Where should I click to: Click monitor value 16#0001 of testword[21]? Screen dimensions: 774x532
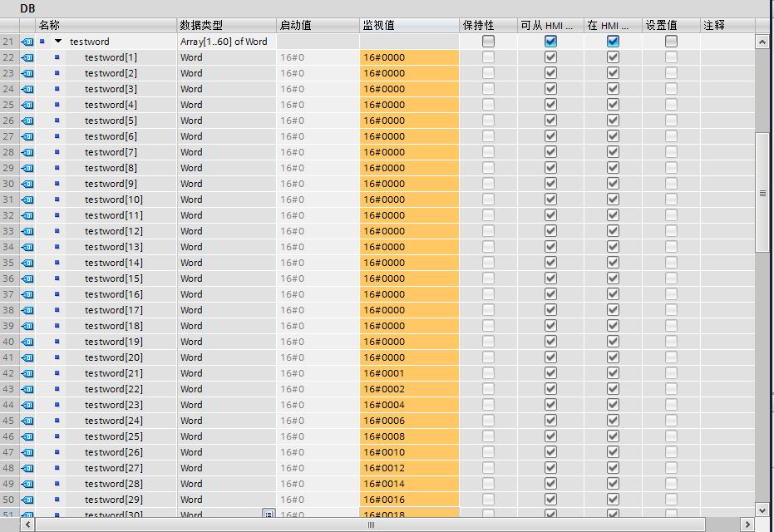click(409, 373)
